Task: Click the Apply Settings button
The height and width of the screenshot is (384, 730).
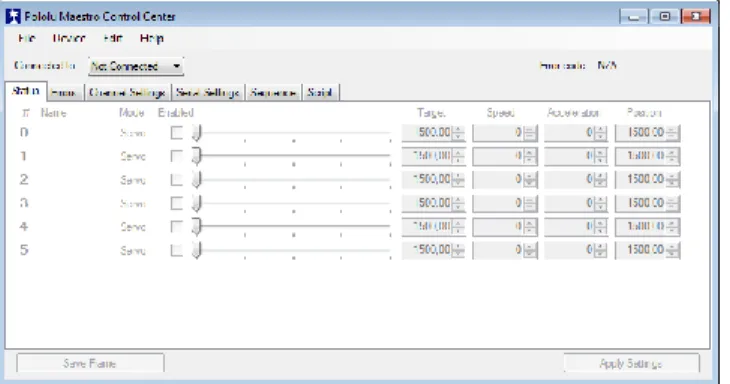Action: pos(631,363)
